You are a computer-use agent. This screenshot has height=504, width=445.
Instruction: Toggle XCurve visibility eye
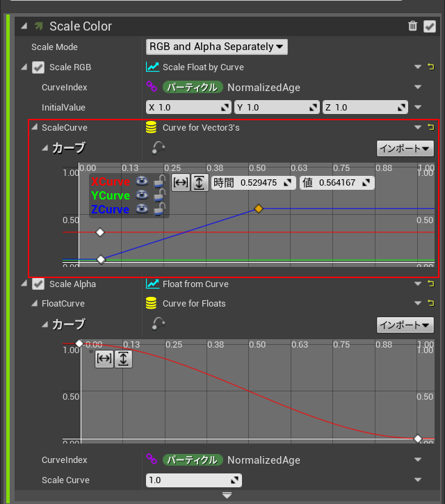(142, 181)
